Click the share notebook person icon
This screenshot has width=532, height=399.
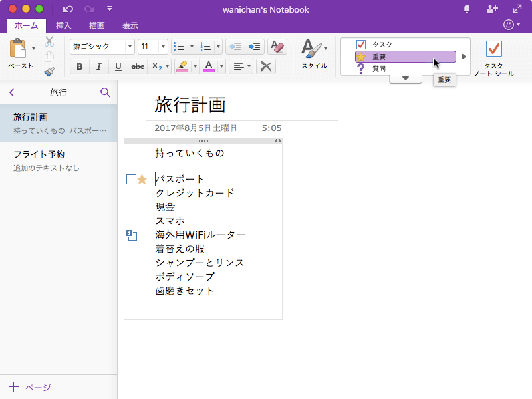click(492, 9)
